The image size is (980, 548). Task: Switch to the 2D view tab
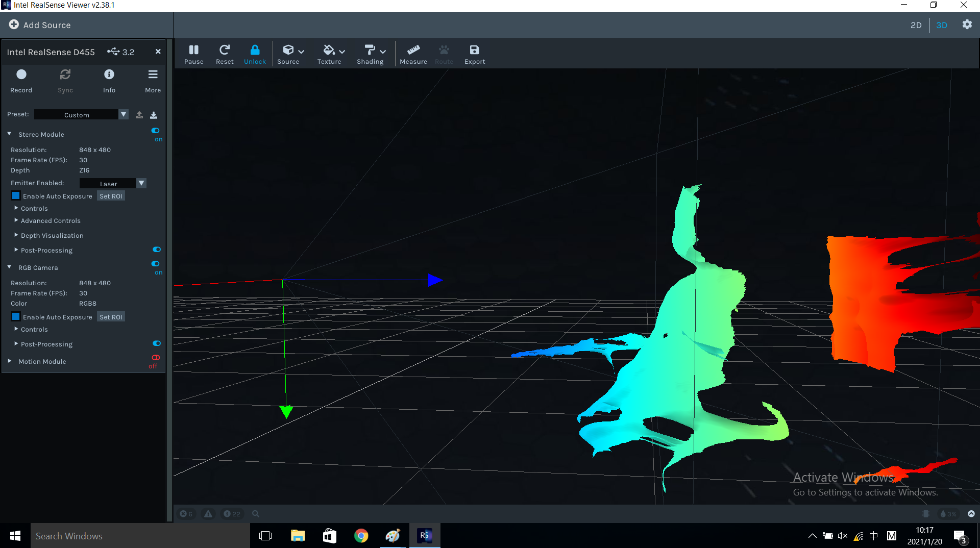coord(916,25)
